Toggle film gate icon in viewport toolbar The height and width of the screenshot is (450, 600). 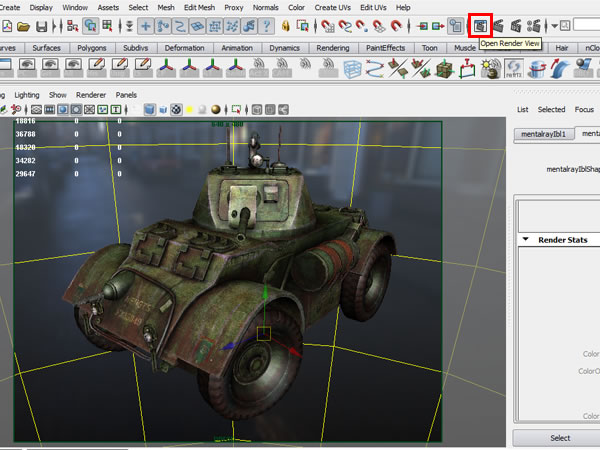point(49,110)
